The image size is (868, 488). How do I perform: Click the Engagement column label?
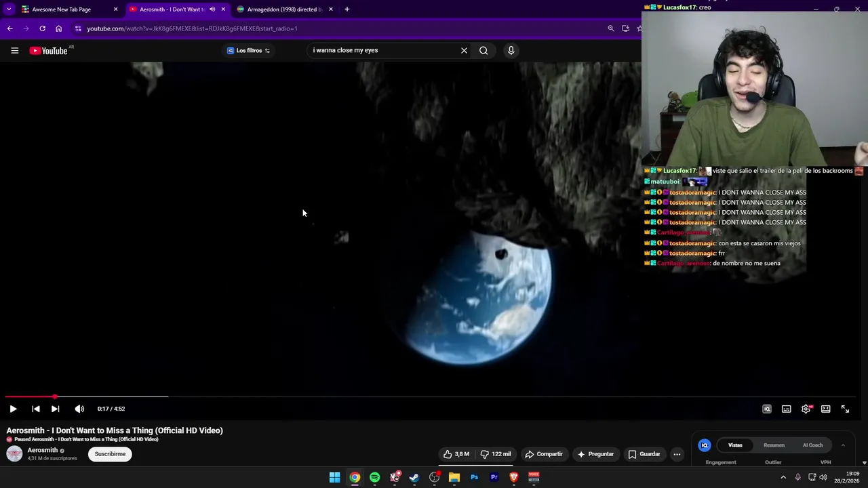pyautogui.click(x=721, y=462)
